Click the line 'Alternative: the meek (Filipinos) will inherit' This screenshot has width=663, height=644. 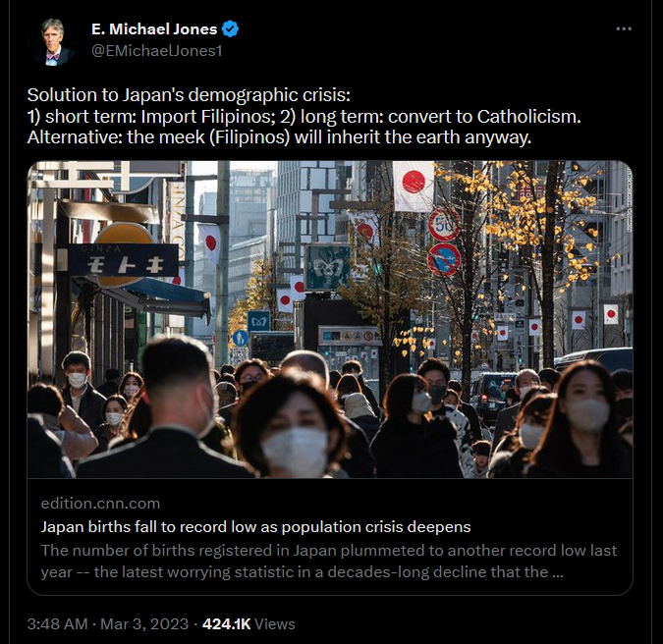279,137
